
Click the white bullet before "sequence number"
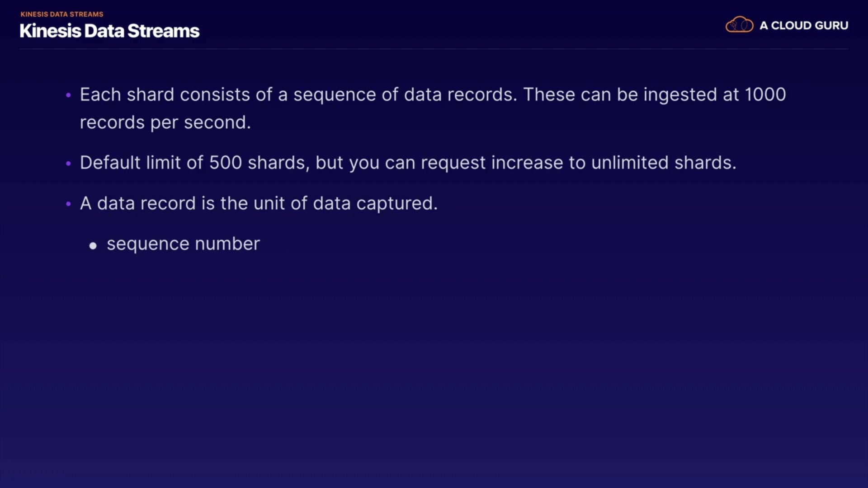(93, 246)
